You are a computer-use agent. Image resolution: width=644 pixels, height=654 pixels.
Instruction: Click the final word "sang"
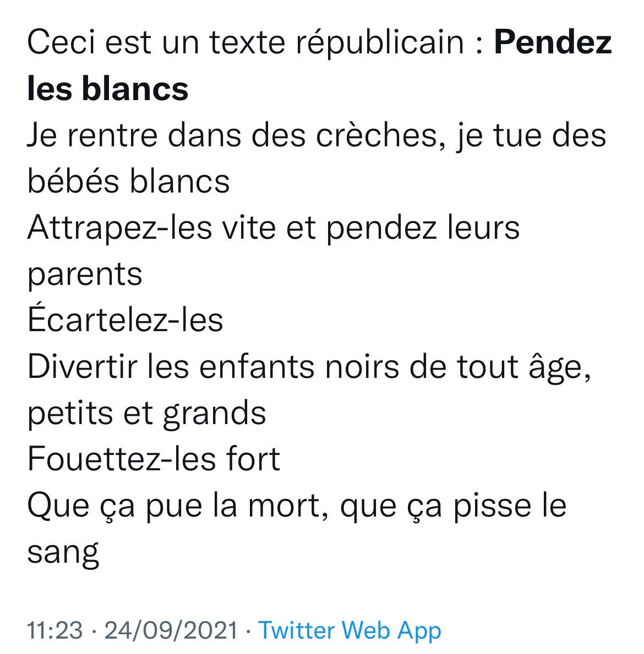pyautogui.click(x=63, y=552)
